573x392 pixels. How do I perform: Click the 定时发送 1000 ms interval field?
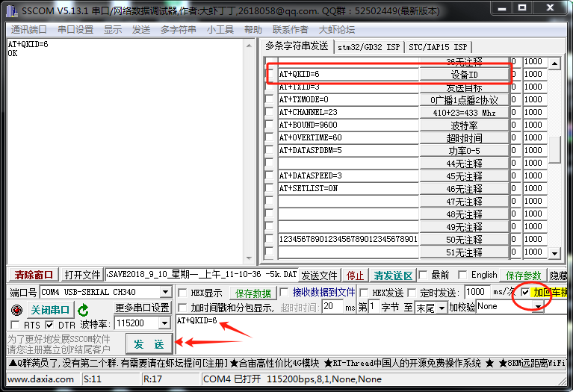tap(477, 292)
